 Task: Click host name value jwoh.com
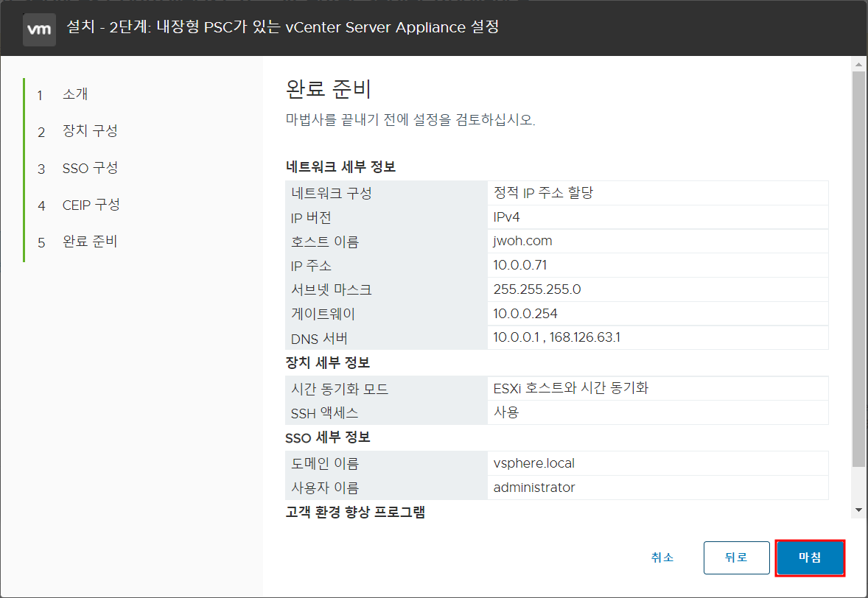[x=522, y=242]
